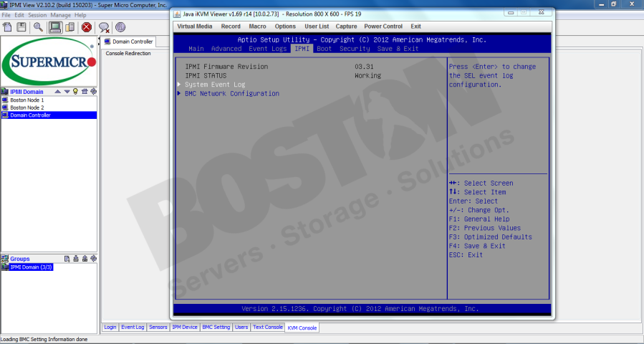Switch to the KVM Console tab
The width and height of the screenshot is (644, 344).
click(x=302, y=328)
